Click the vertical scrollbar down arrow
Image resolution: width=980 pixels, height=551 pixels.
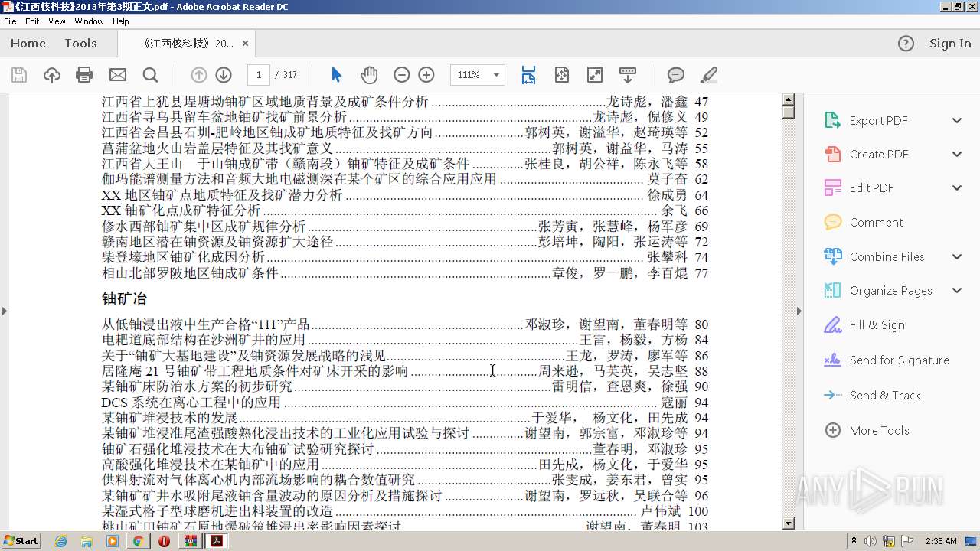[789, 523]
